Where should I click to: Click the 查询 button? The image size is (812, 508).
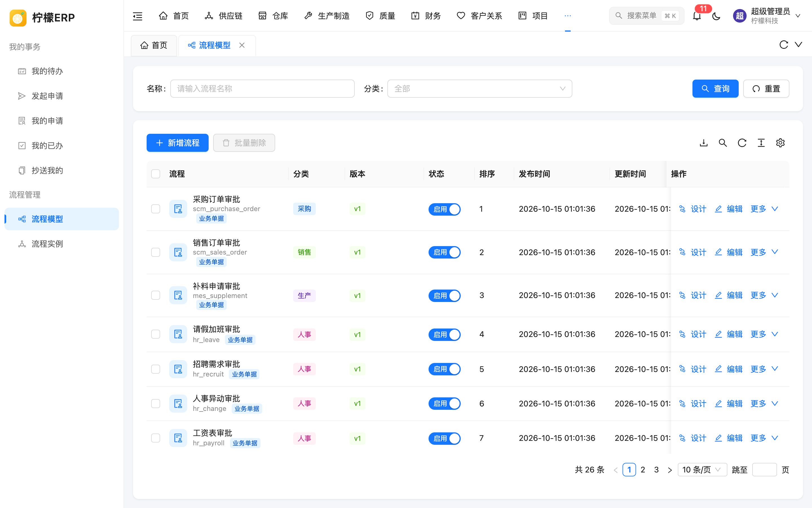(715, 89)
